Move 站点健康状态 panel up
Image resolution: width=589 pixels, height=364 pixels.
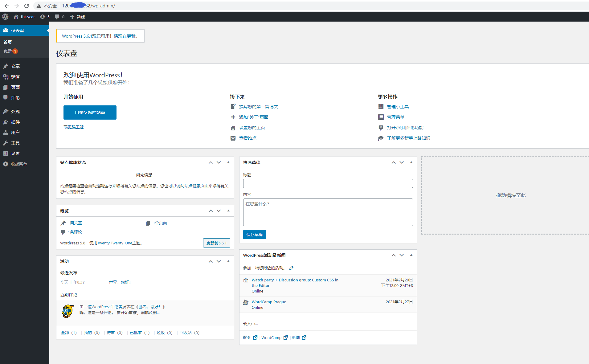click(x=211, y=162)
